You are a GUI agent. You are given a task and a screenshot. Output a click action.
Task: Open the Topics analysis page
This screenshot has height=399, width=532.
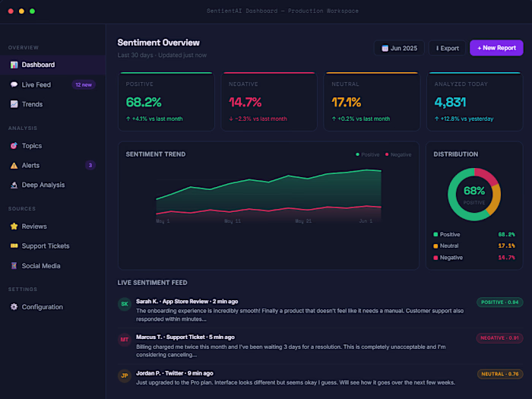point(53,146)
